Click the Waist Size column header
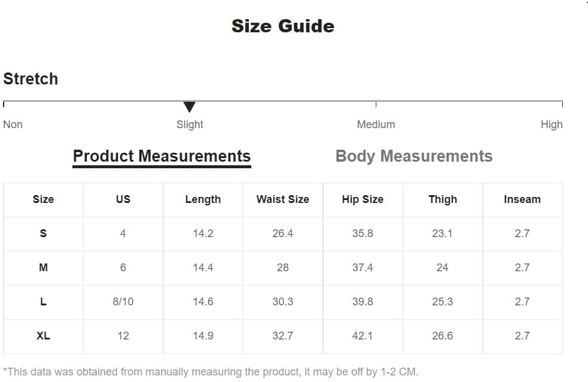 tap(283, 199)
